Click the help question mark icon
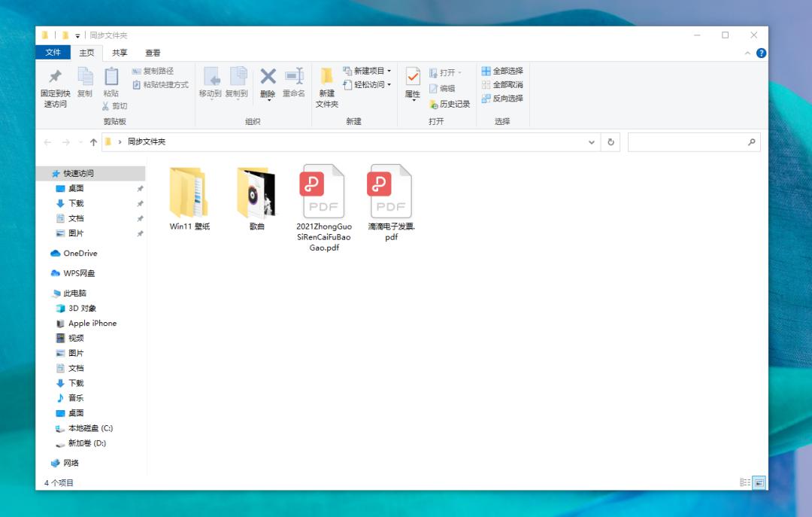812x517 pixels. (761, 53)
